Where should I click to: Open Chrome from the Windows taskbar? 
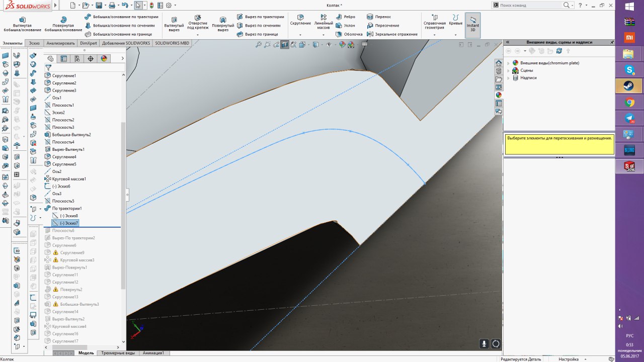point(629,102)
